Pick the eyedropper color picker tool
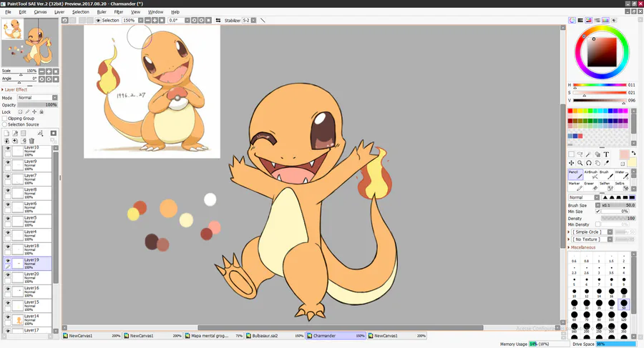 (606, 163)
